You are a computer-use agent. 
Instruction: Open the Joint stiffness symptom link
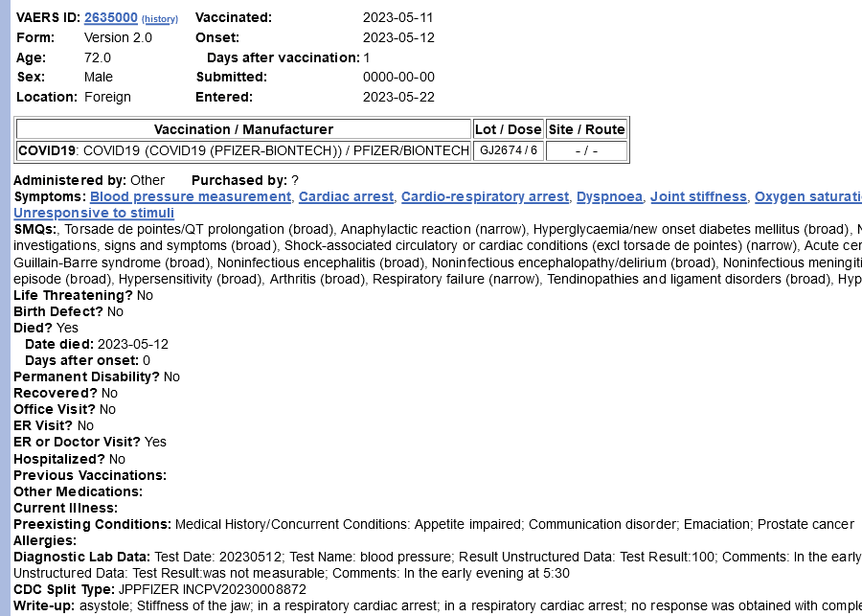point(699,197)
